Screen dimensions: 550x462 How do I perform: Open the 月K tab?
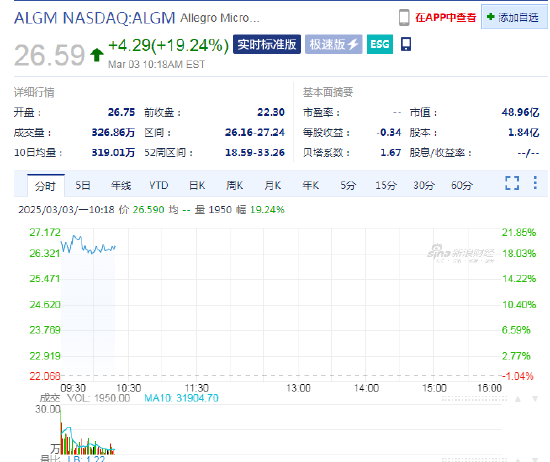(273, 185)
